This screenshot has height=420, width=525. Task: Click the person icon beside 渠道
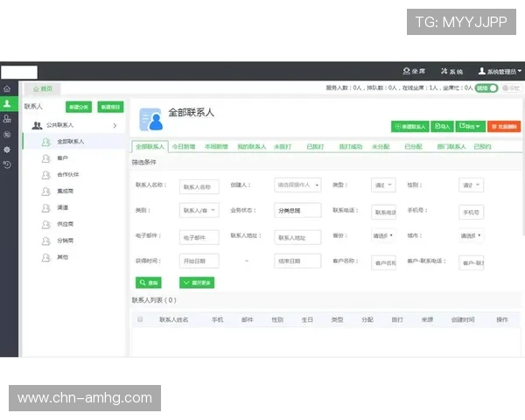(45, 208)
